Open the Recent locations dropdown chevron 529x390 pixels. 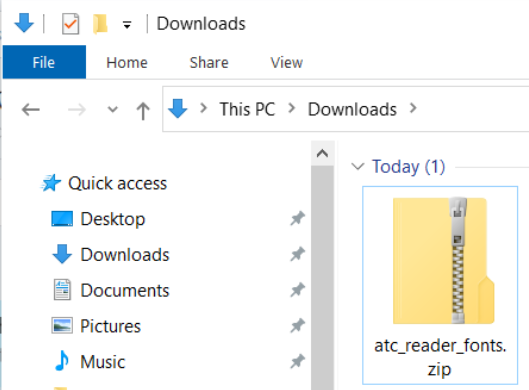tap(113, 109)
